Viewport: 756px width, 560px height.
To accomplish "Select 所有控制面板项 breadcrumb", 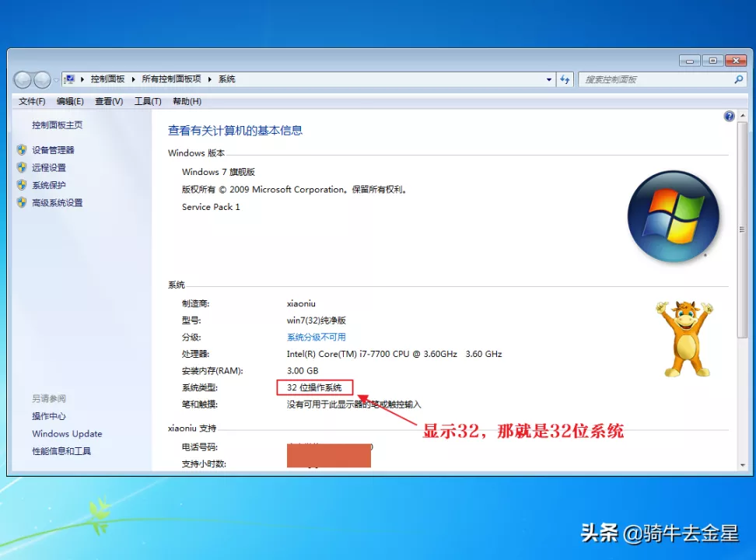I will [x=171, y=79].
